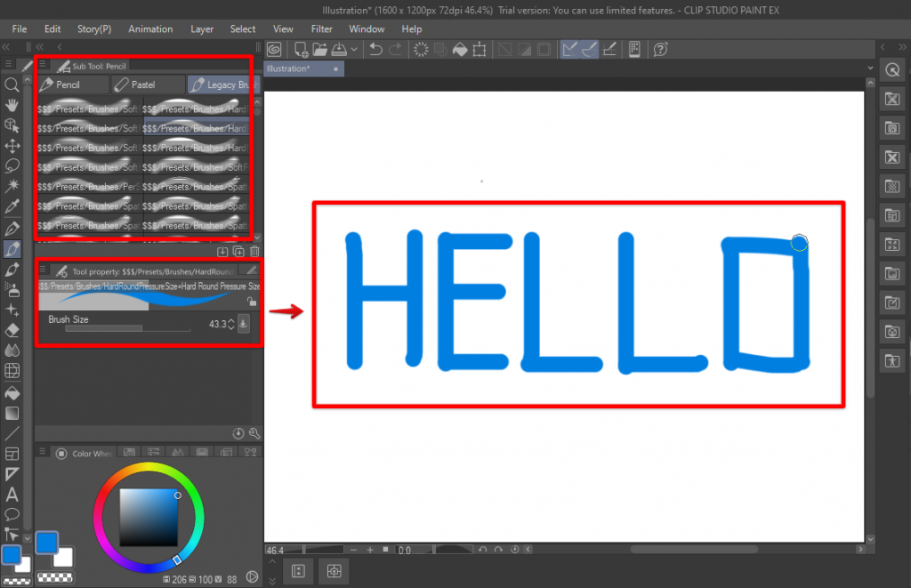Click the create new sub tool button
The height and width of the screenshot is (588, 911).
[239, 252]
